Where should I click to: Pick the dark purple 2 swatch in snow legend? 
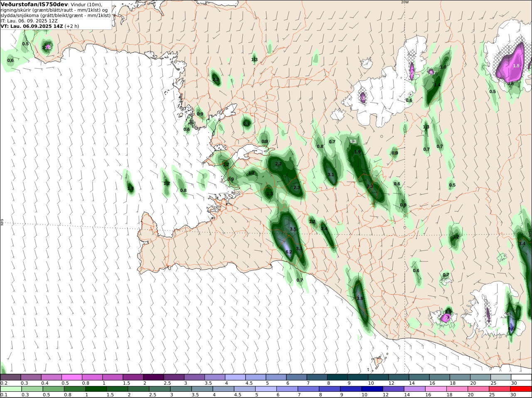tap(154, 377)
